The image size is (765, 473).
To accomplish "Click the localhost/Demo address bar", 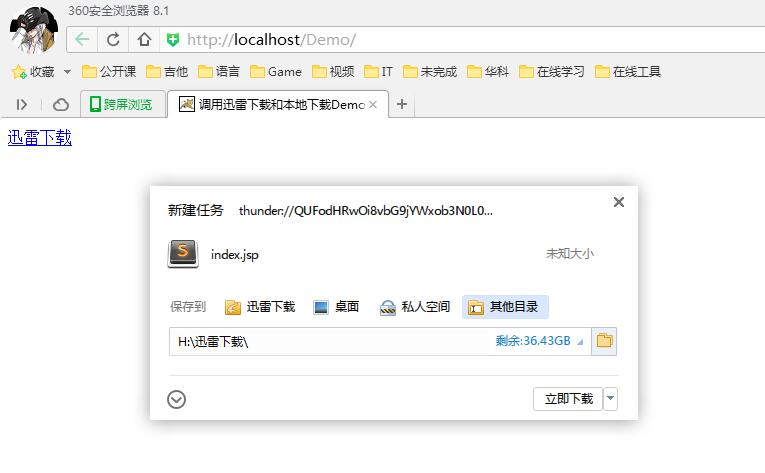I will pos(463,40).
